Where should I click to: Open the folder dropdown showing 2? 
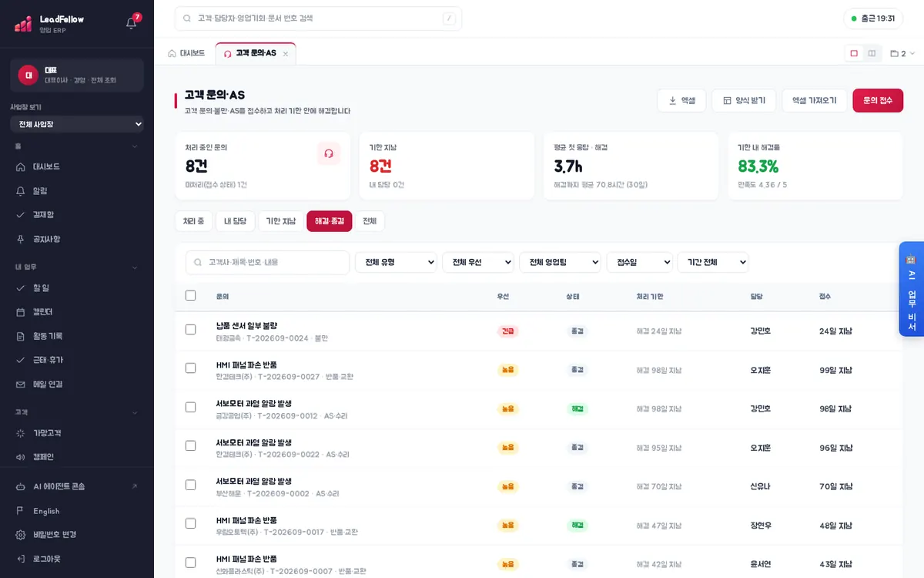902,53
